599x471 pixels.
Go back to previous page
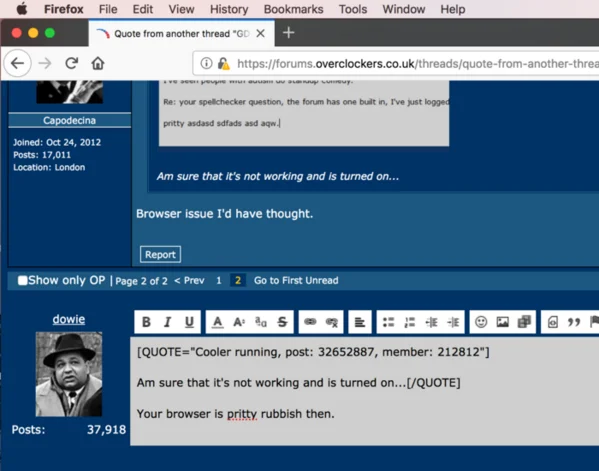pos(18,63)
